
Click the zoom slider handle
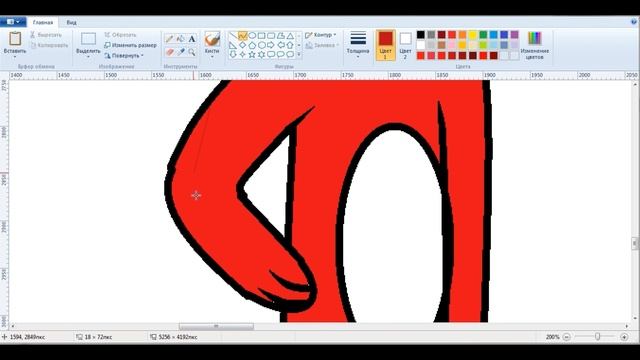coord(597,337)
